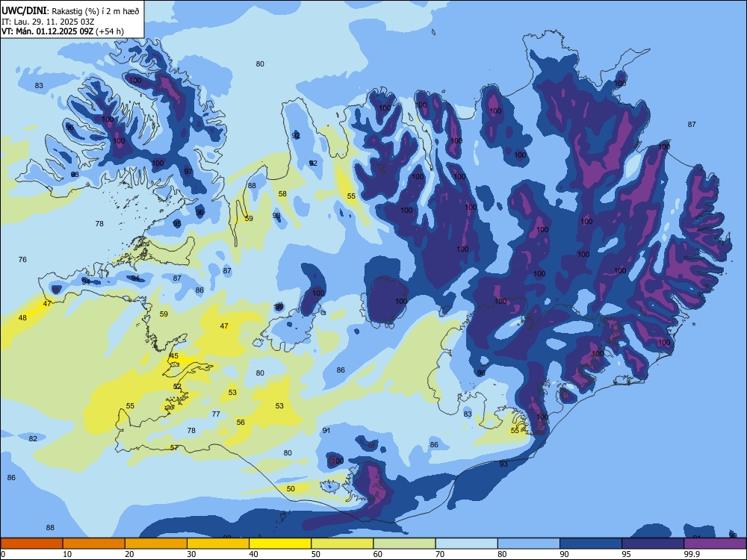747x560 pixels.
Task: Choose the light green 60–70 legend swatch
Action: (404, 544)
